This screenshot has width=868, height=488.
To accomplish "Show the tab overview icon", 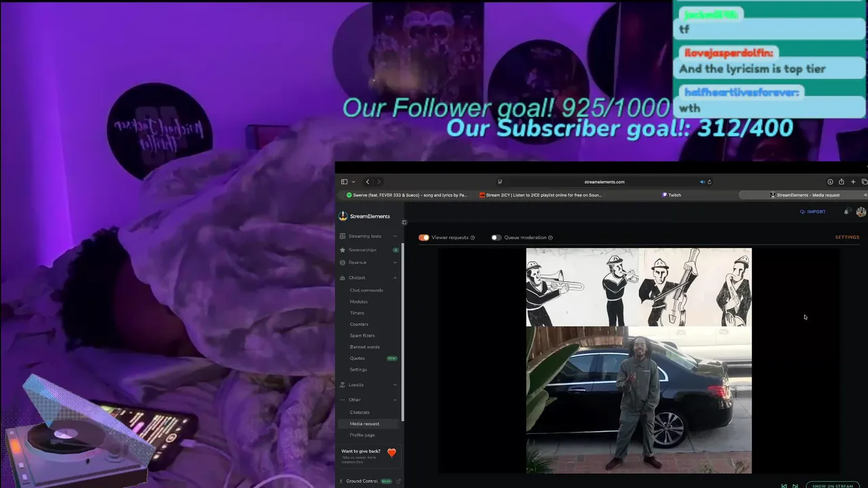I will [x=864, y=182].
